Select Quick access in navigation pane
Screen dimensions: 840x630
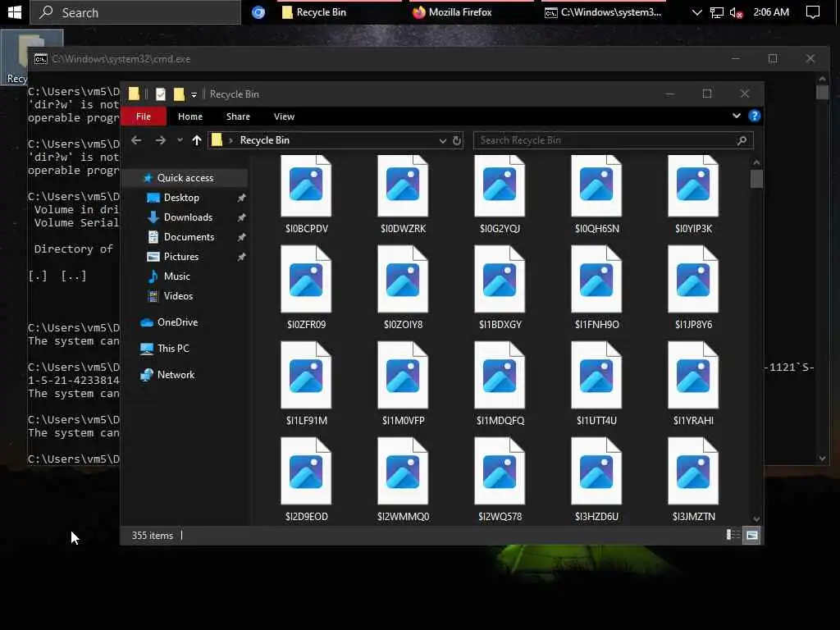point(185,178)
